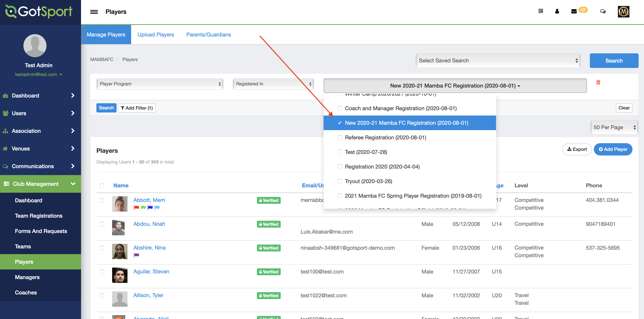Collapse the Club Management section
The height and width of the screenshot is (319, 644).
tap(41, 184)
